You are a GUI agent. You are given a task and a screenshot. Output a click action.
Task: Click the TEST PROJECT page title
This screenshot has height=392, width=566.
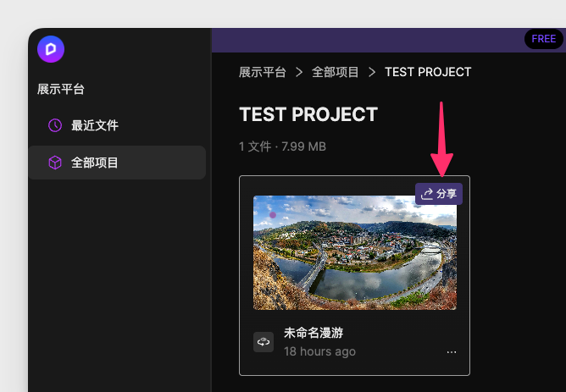click(308, 115)
